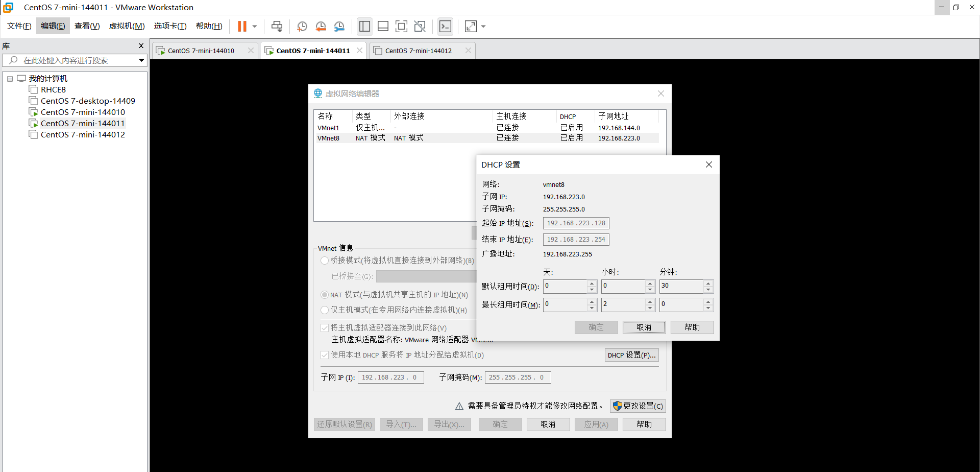Switch to the CentOS 7-mini-144012 tab

coord(418,51)
